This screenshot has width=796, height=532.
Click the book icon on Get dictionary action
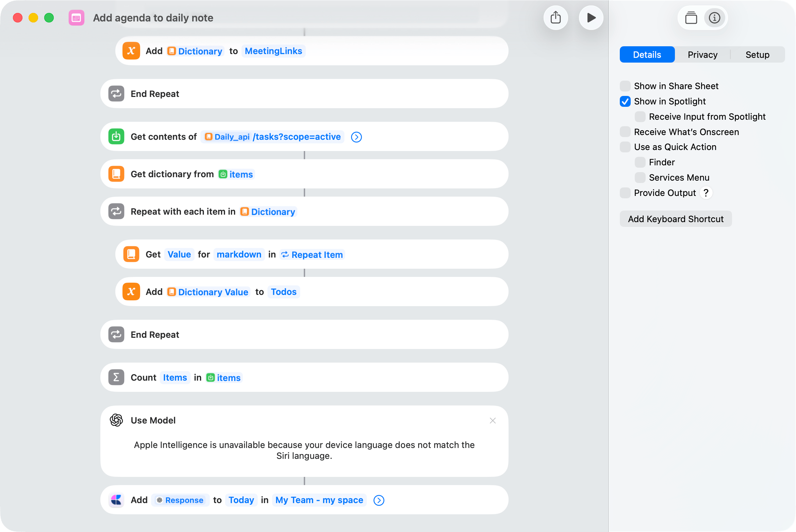click(x=116, y=174)
